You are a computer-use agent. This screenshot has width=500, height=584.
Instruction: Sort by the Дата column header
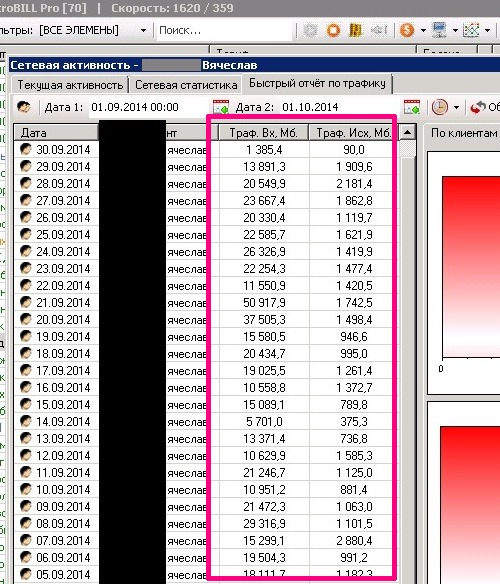[56, 133]
